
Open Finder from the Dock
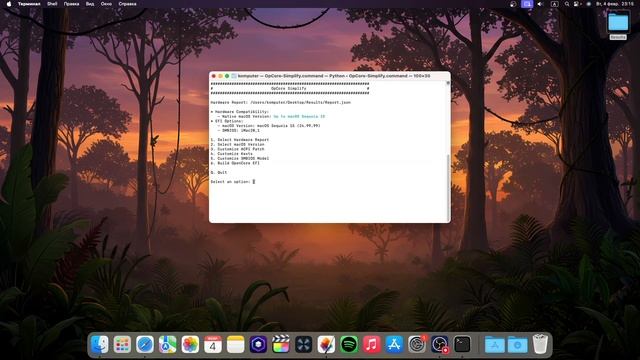coord(99,344)
